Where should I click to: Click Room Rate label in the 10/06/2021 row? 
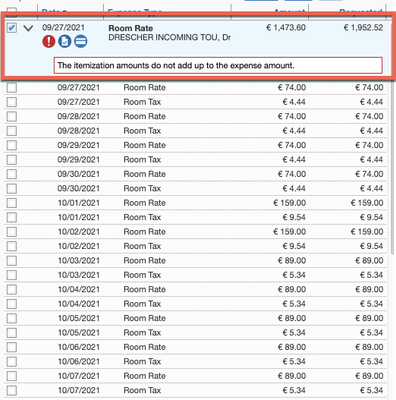pyautogui.click(x=145, y=347)
